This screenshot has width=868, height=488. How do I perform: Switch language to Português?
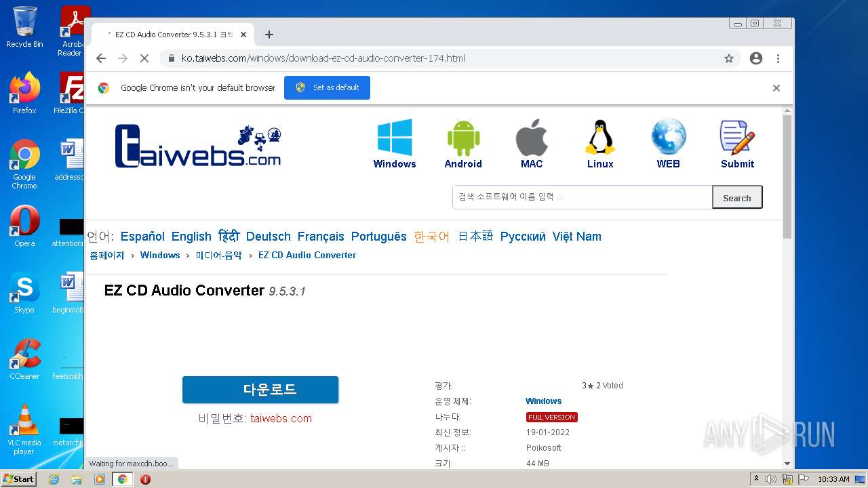(x=379, y=237)
